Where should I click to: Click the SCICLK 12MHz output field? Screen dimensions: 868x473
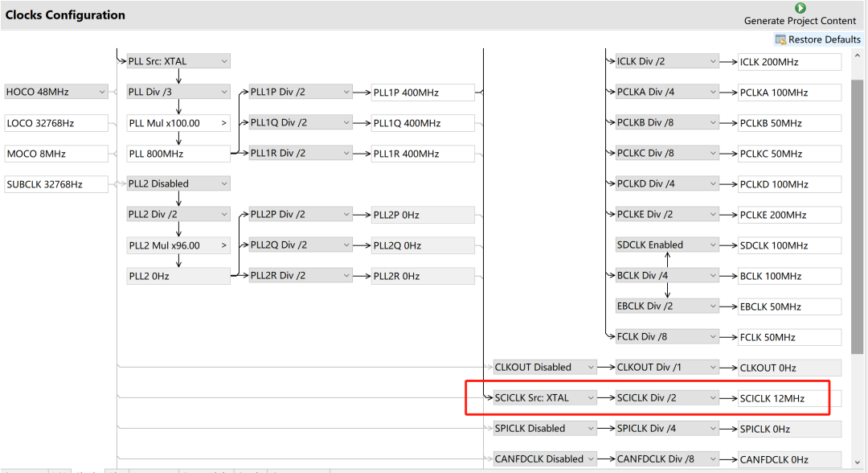(x=789, y=398)
